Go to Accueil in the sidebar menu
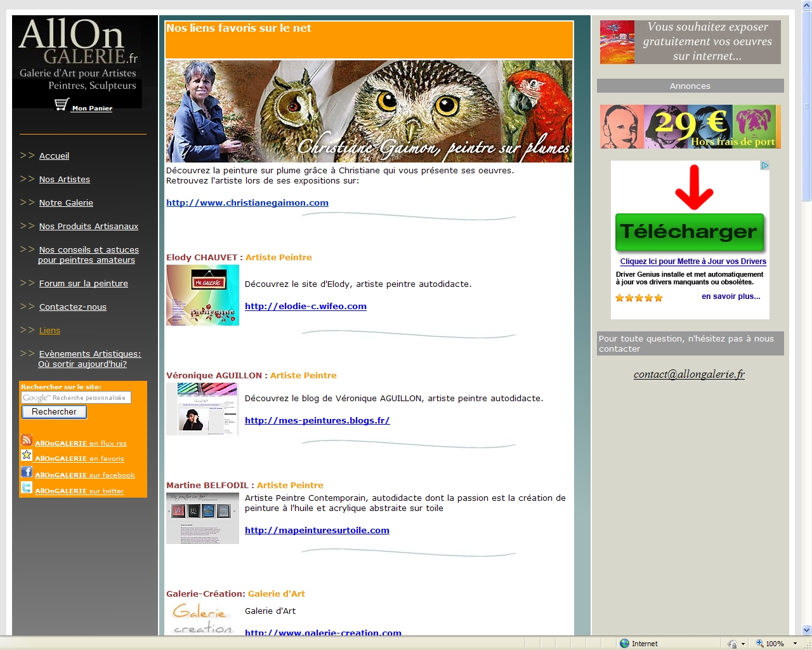Viewport: 812px width, 650px height. coord(54,156)
